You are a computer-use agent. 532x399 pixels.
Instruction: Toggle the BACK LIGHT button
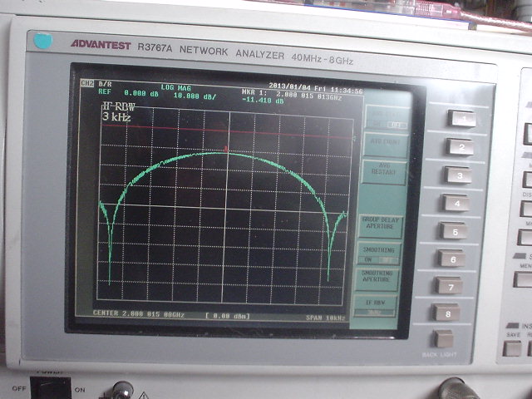(445, 338)
